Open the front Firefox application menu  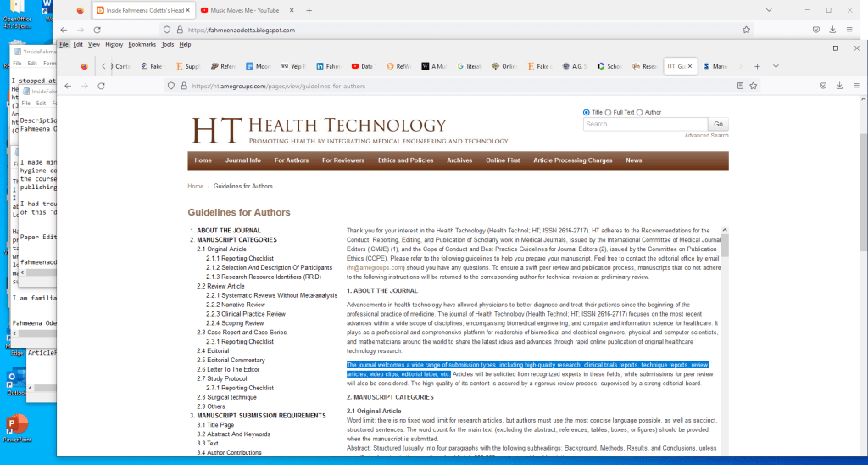coord(856,86)
